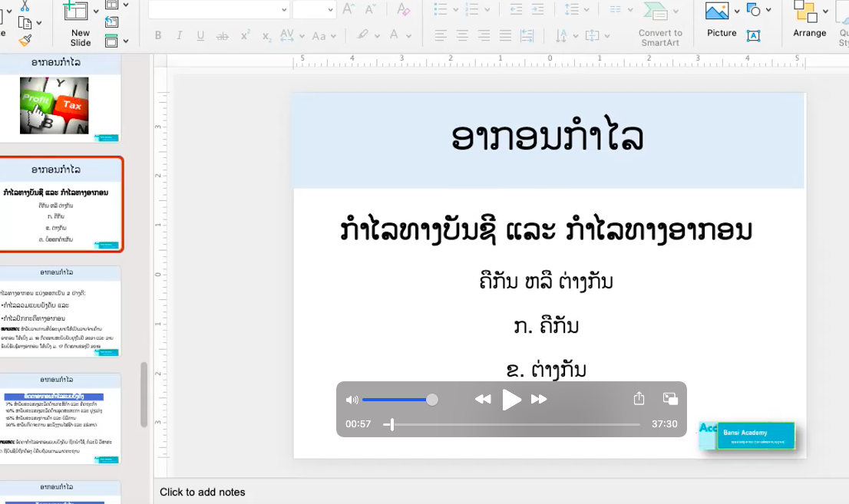Add a New Slide
The height and width of the screenshot is (504, 849).
pyautogui.click(x=80, y=23)
